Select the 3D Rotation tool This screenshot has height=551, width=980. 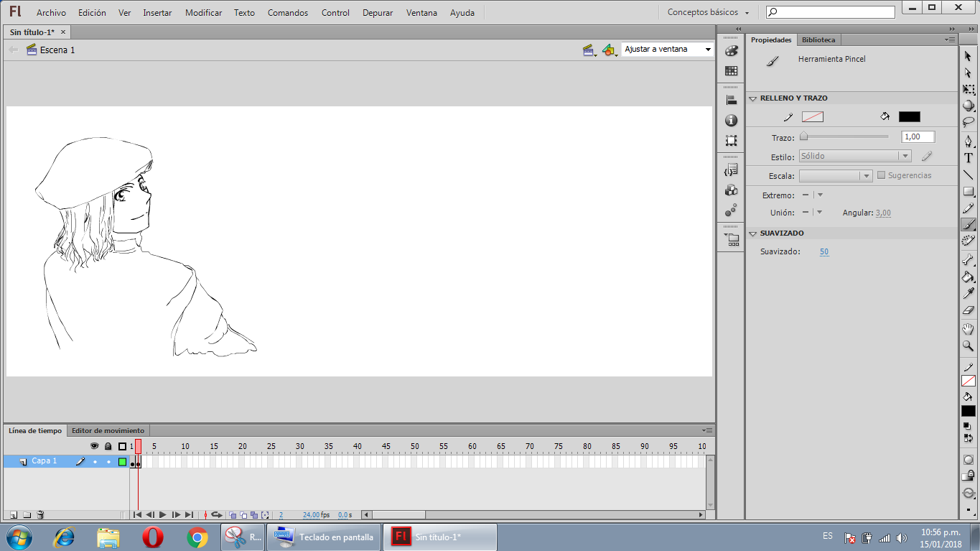(x=969, y=106)
